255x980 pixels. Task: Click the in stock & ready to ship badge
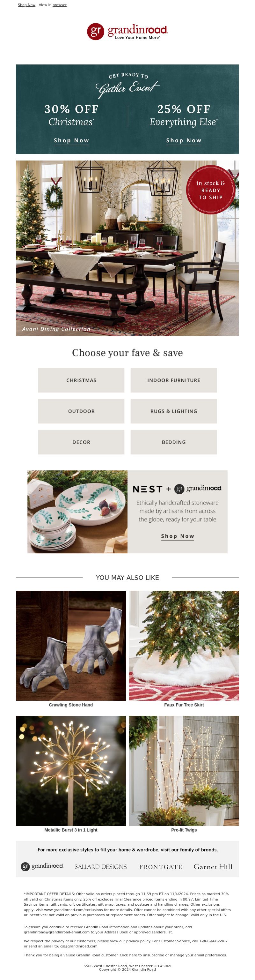coord(211,190)
